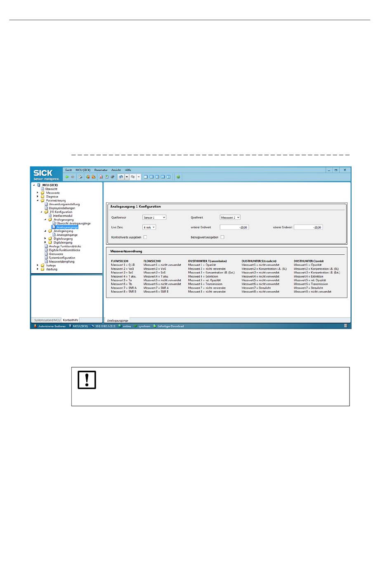Select Digitale Funktionsblöcke tree item
This screenshot has width=392, height=573.
64,250
